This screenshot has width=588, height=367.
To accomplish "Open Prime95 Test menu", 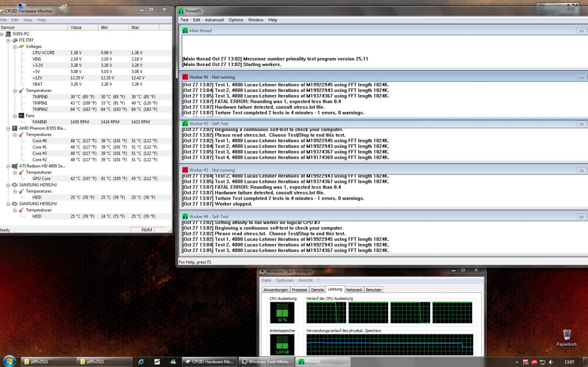I will coord(185,20).
